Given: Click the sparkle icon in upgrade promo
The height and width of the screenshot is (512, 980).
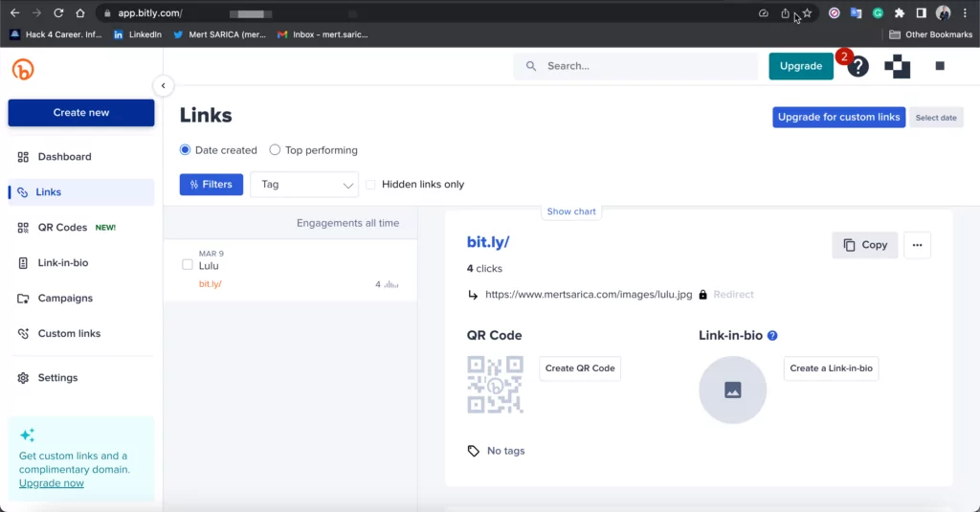Looking at the screenshot, I should pos(27,435).
